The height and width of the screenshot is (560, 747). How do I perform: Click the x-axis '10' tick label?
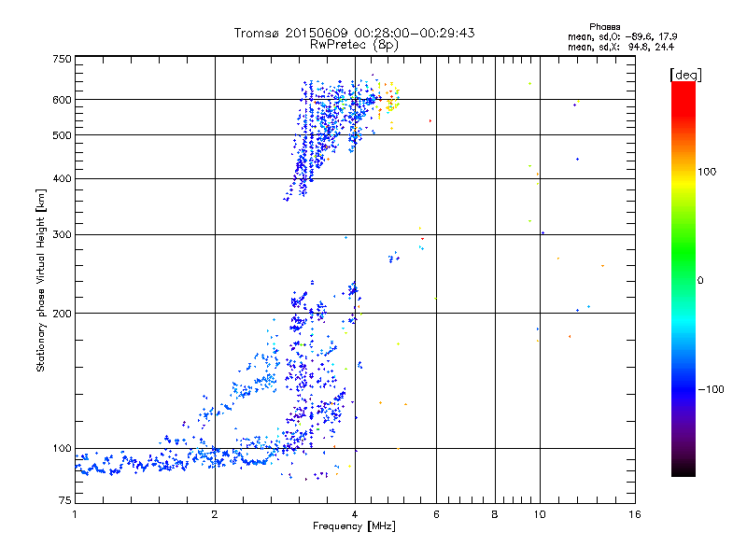(540, 514)
